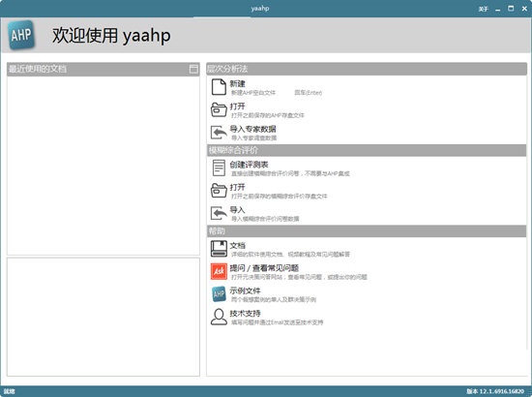This screenshot has width=532, height=397.
Task: Open 示例文件 label
Action: click(x=245, y=290)
